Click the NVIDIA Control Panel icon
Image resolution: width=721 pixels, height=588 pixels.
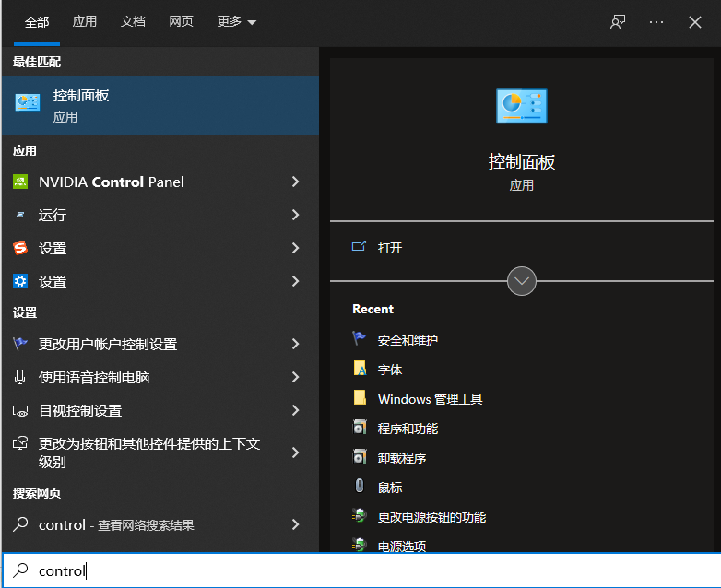[20, 182]
